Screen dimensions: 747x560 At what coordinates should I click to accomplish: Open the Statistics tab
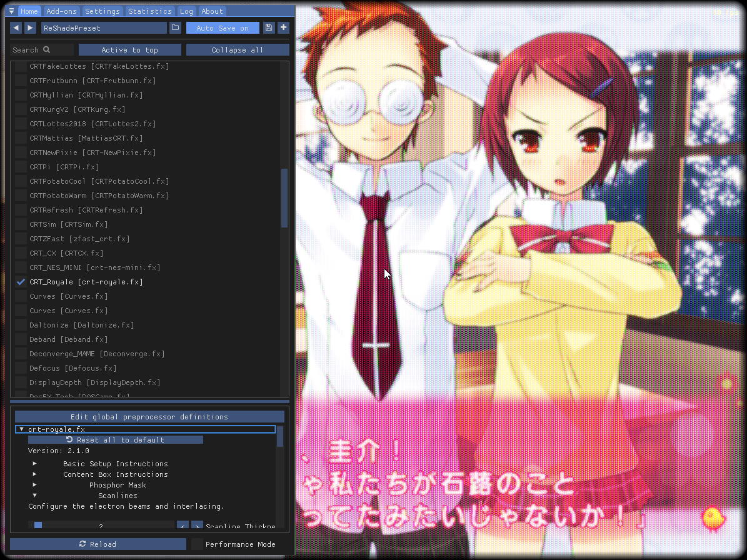pos(150,11)
